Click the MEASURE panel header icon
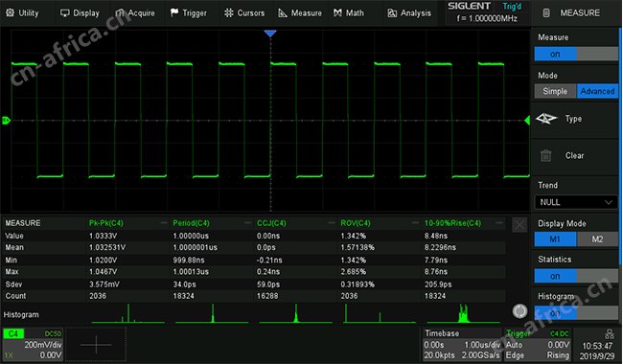The height and width of the screenshot is (364, 623). pyautogui.click(x=546, y=13)
